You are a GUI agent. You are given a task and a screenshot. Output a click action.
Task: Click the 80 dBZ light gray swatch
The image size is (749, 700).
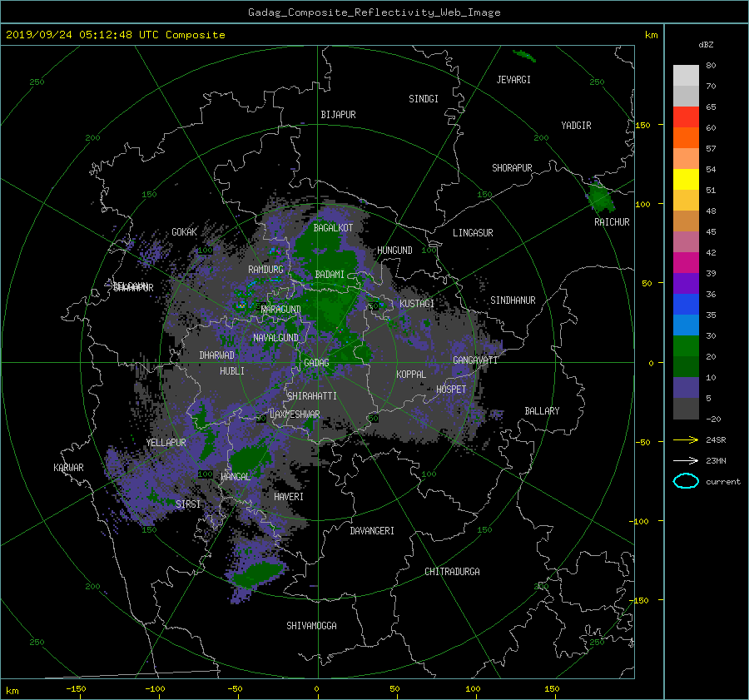(x=686, y=75)
